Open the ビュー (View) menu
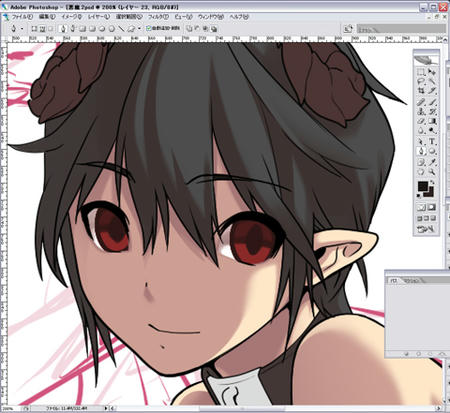 tap(183, 17)
